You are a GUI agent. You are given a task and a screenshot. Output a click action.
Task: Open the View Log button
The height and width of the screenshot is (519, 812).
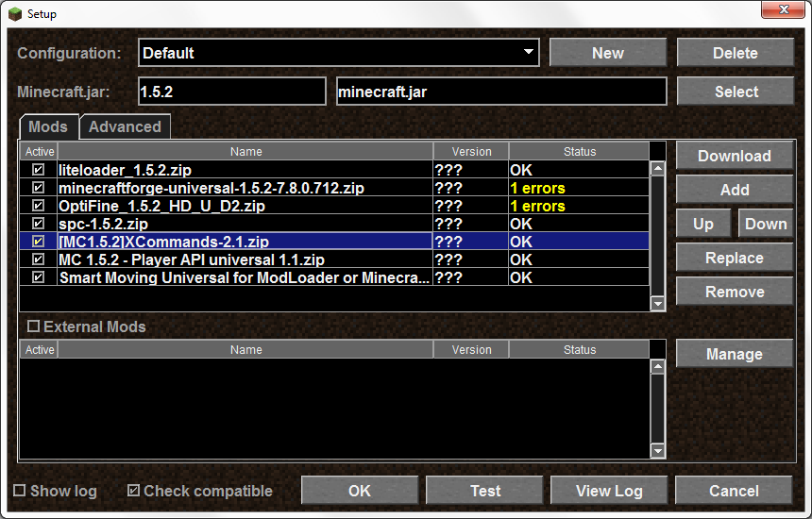click(x=609, y=491)
